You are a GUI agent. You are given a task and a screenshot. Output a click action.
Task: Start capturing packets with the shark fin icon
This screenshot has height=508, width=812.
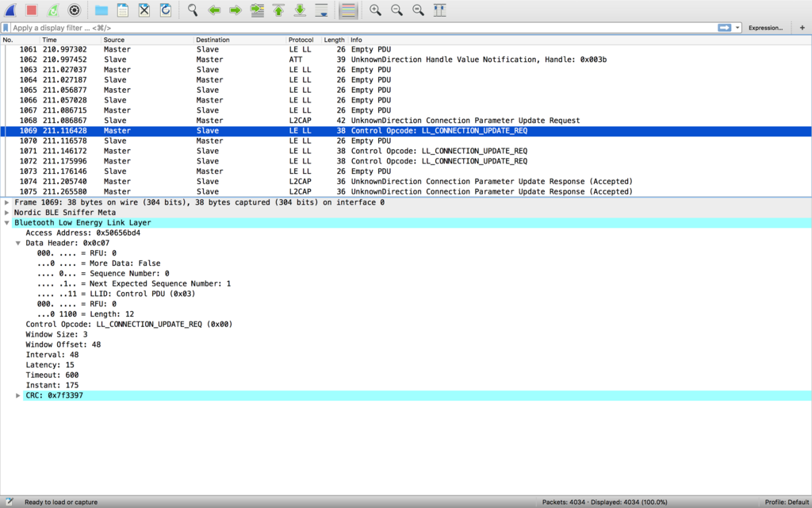point(10,10)
